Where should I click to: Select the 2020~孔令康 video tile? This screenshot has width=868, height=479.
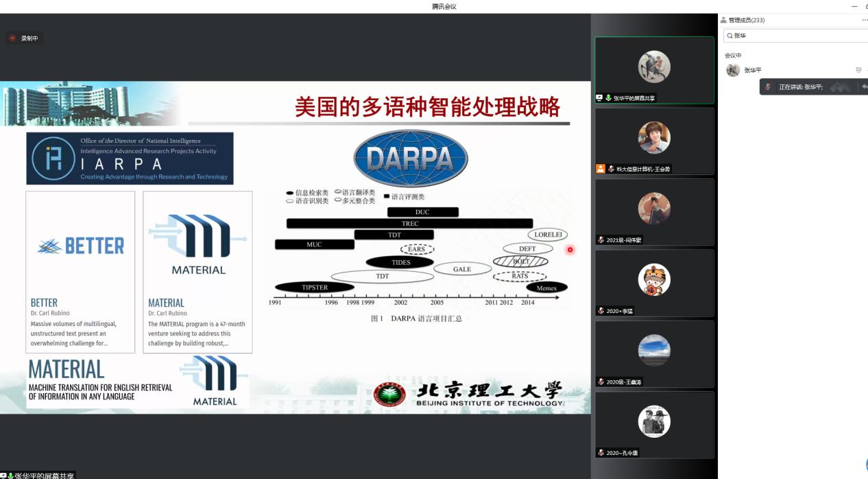pos(654,425)
